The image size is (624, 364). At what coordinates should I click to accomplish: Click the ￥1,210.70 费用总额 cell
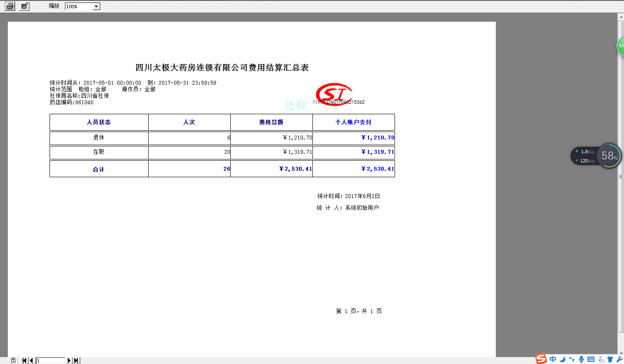click(272, 138)
